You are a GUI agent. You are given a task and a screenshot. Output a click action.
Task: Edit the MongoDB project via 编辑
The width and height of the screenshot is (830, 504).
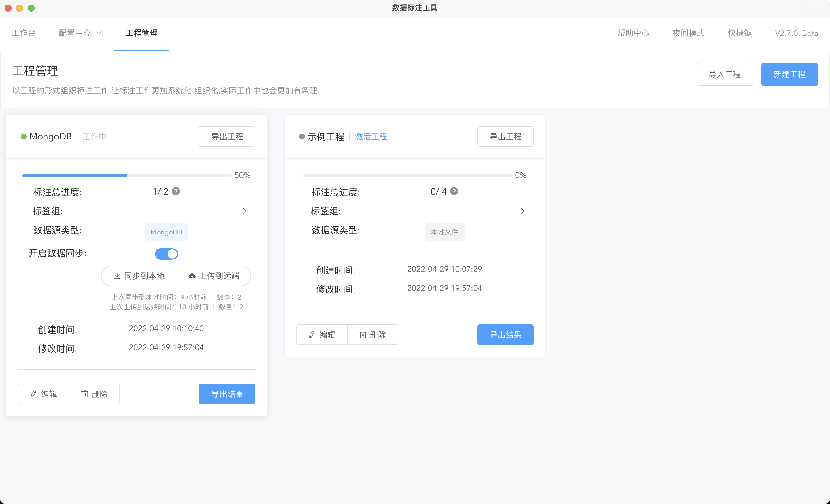click(x=44, y=394)
